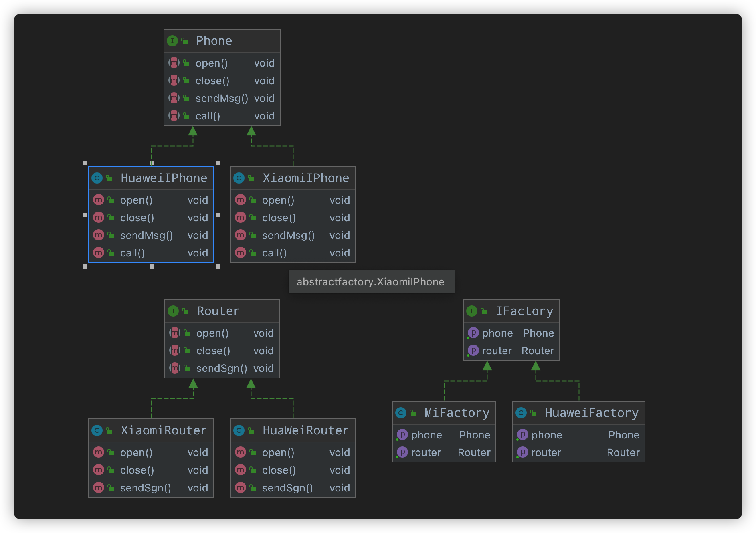
Task: Click the HuaweiFactory class icon
Action: pyautogui.click(x=521, y=413)
